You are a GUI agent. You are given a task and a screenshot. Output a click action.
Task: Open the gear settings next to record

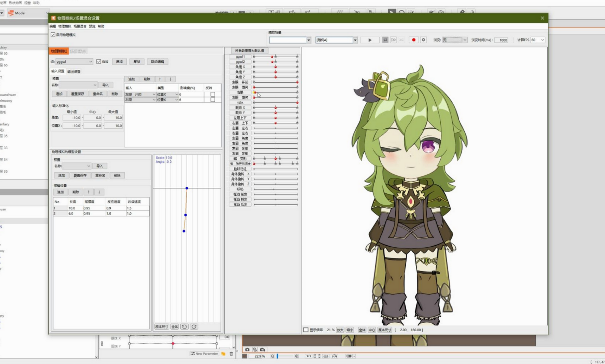pyautogui.click(x=423, y=40)
